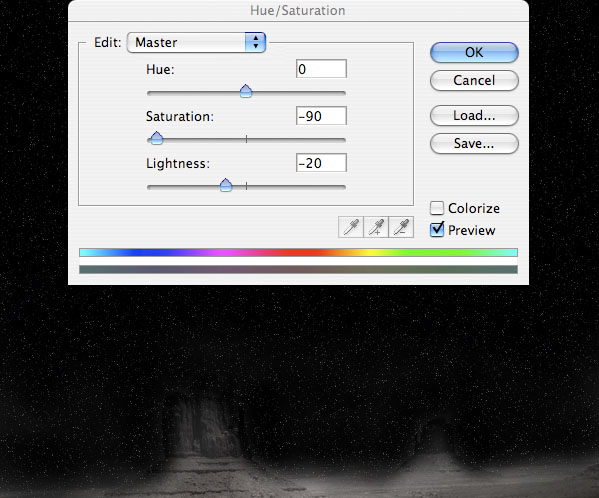This screenshot has width=599, height=498.
Task: Click the Lightness slider handle
Action: click(x=226, y=185)
